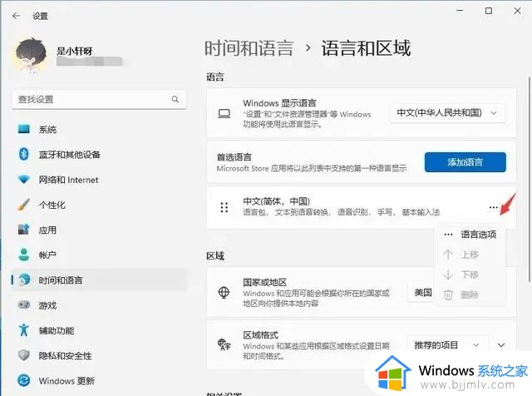Open 个性化 settings

pyautogui.click(x=99, y=205)
